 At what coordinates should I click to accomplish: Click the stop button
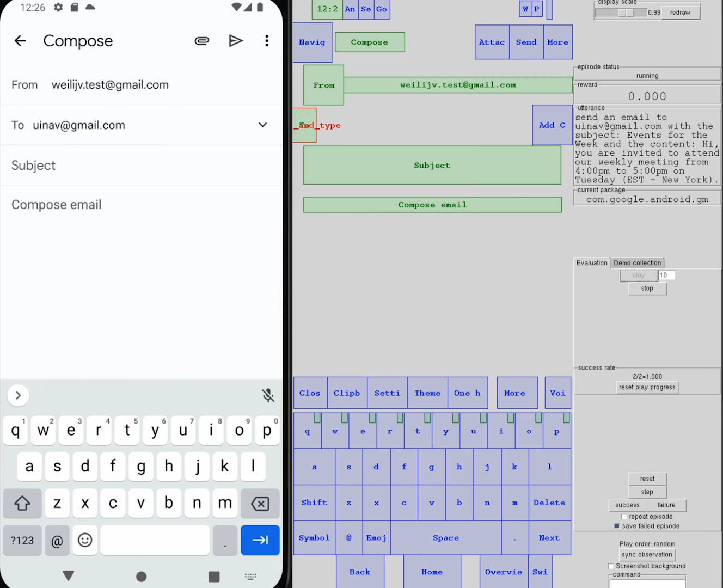pyautogui.click(x=647, y=289)
